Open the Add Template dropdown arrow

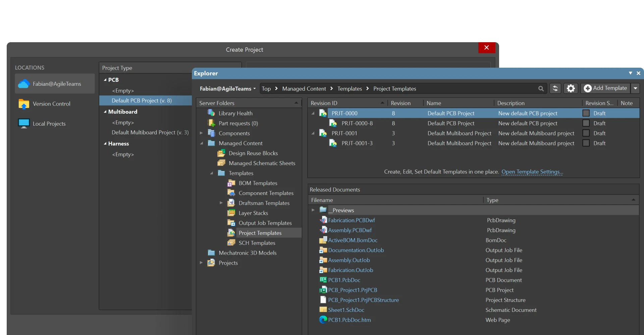click(x=635, y=88)
